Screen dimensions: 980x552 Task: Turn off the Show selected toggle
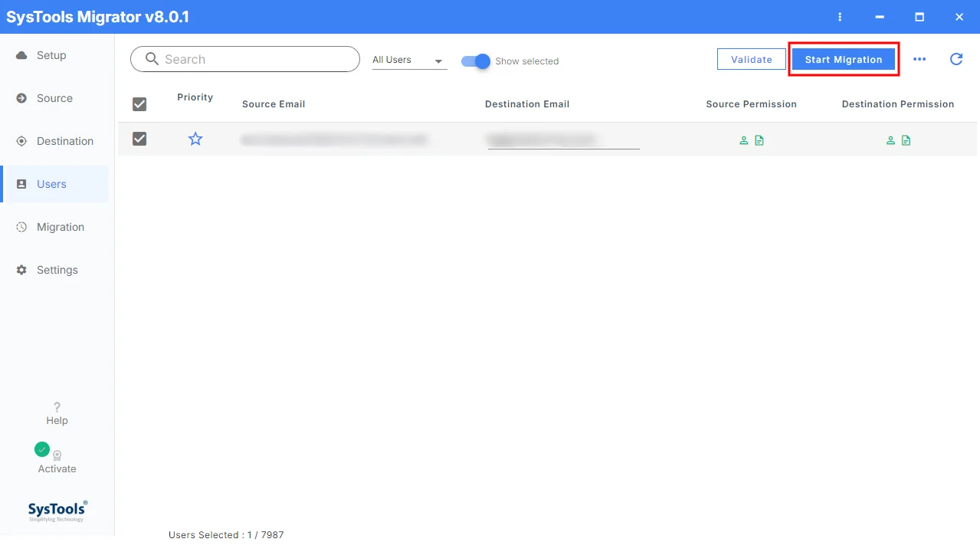(x=475, y=61)
